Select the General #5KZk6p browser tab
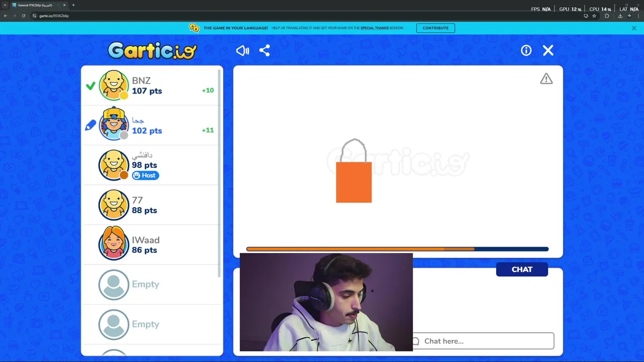This screenshot has height=362, width=644. coord(39,5)
